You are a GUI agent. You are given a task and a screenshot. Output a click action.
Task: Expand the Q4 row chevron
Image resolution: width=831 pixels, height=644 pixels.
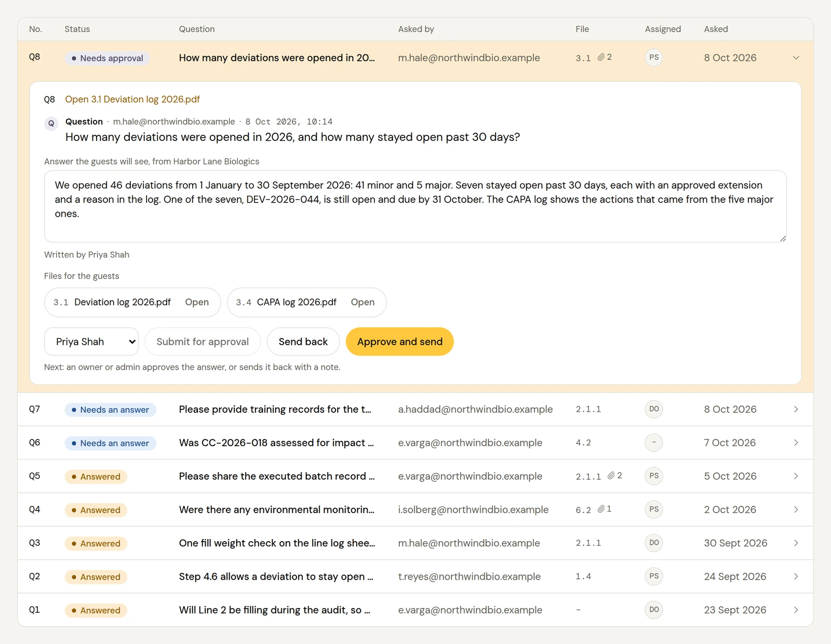[x=796, y=509]
